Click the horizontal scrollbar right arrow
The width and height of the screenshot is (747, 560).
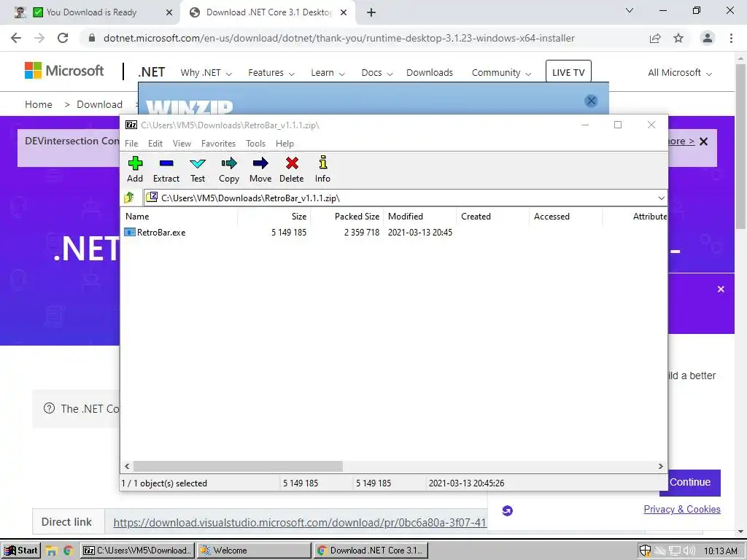pos(660,466)
